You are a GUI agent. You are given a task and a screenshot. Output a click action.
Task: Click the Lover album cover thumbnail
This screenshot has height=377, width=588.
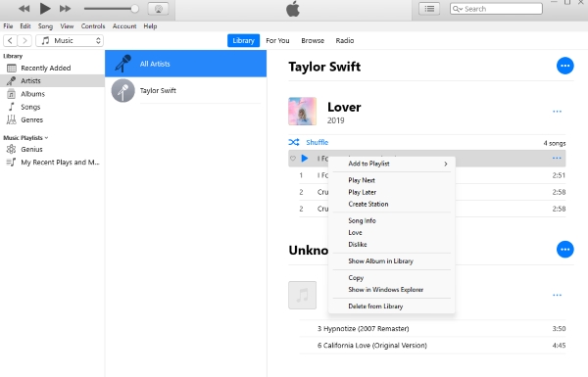(302, 112)
